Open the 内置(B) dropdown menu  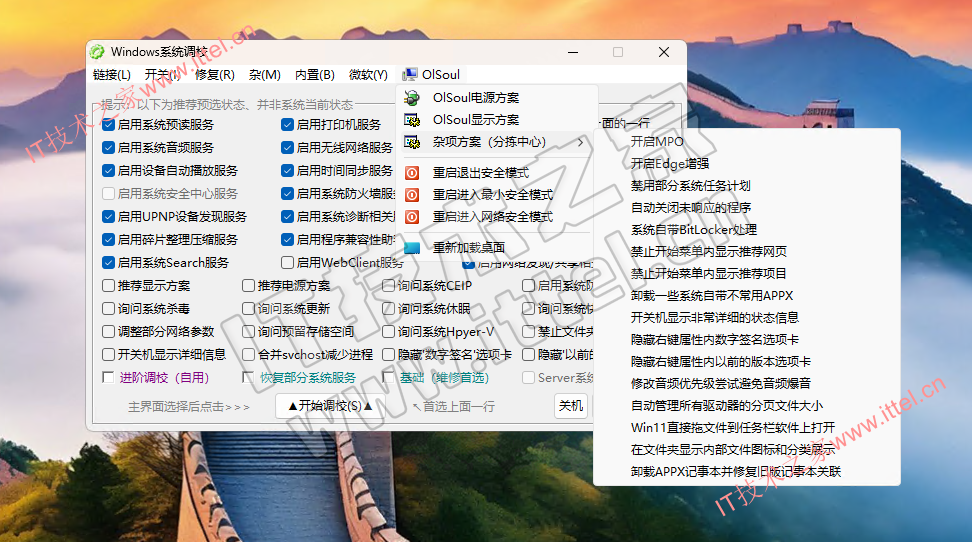tap(314, 75)
